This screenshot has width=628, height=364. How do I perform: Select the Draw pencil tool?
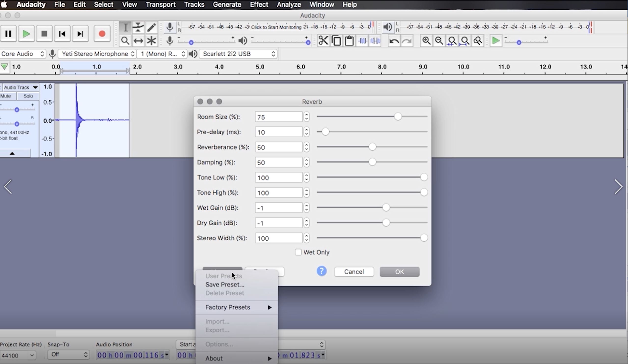point(151,27)
